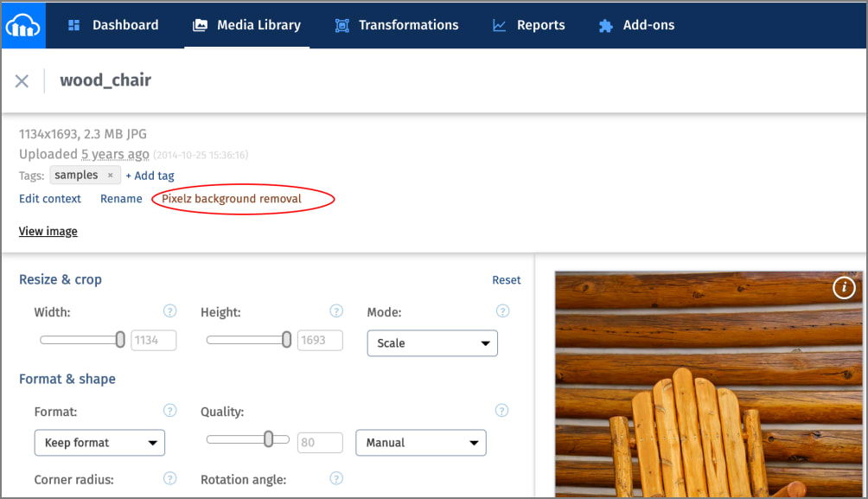Close the wood_chair asset panel
This screenshot has height=499, width=868.
click(x=22, y=81)
